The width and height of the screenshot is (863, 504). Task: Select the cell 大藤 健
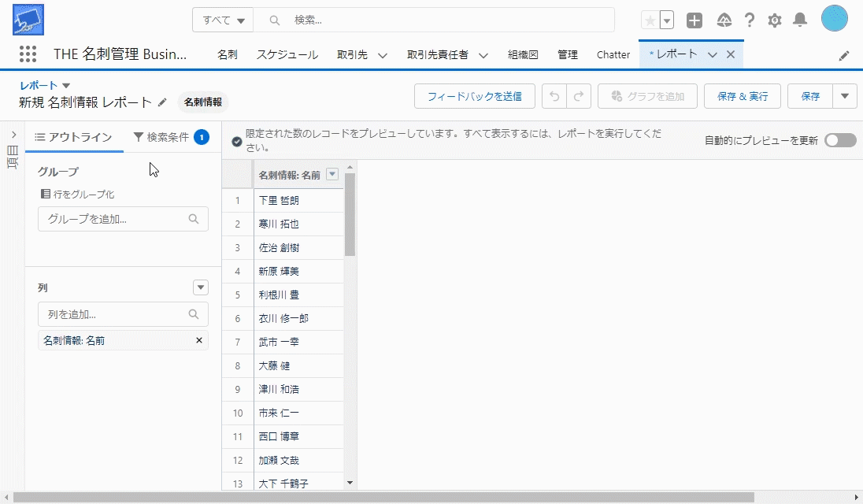(299, 366)
